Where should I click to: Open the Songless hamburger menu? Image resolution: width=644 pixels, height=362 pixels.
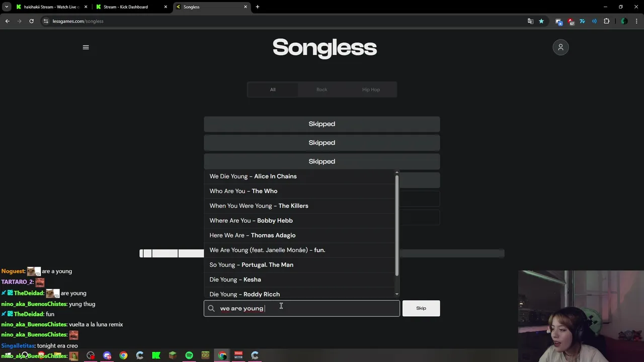86,47
